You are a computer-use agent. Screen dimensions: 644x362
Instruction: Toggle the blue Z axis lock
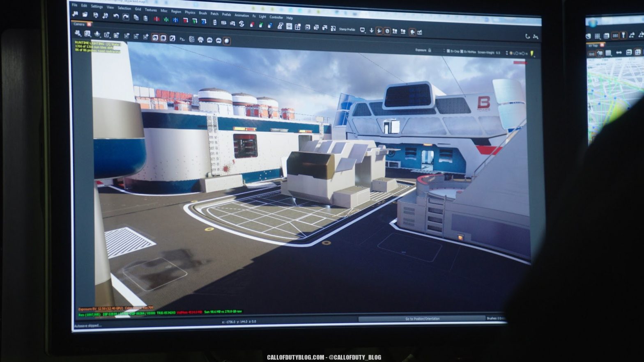click(270, 25)
